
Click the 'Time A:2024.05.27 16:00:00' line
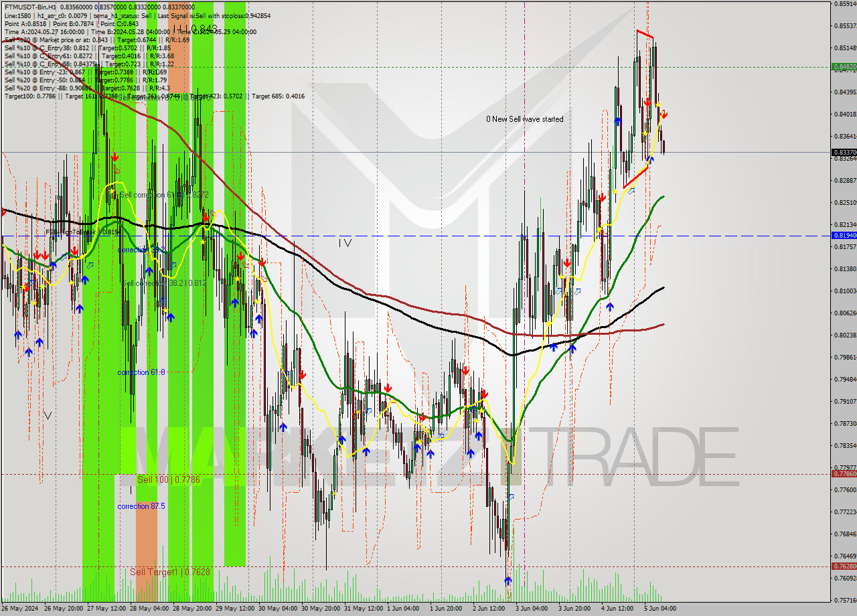click(131, 31)
